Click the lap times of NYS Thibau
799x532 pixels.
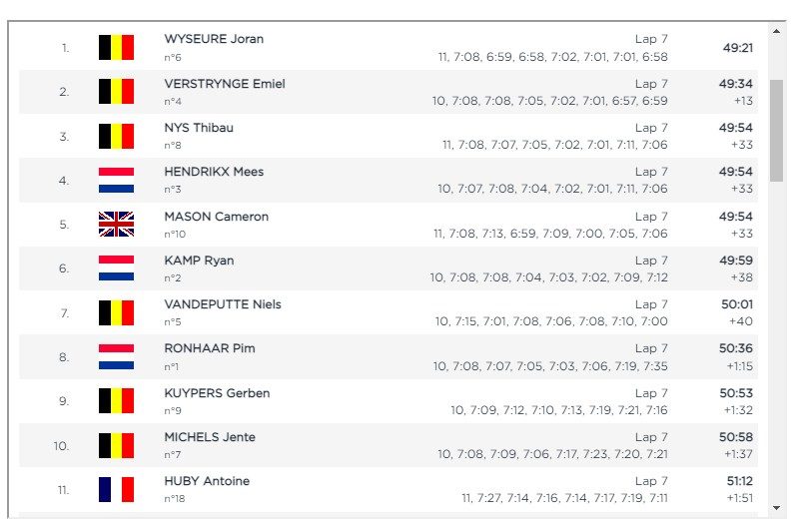[555, 145]
